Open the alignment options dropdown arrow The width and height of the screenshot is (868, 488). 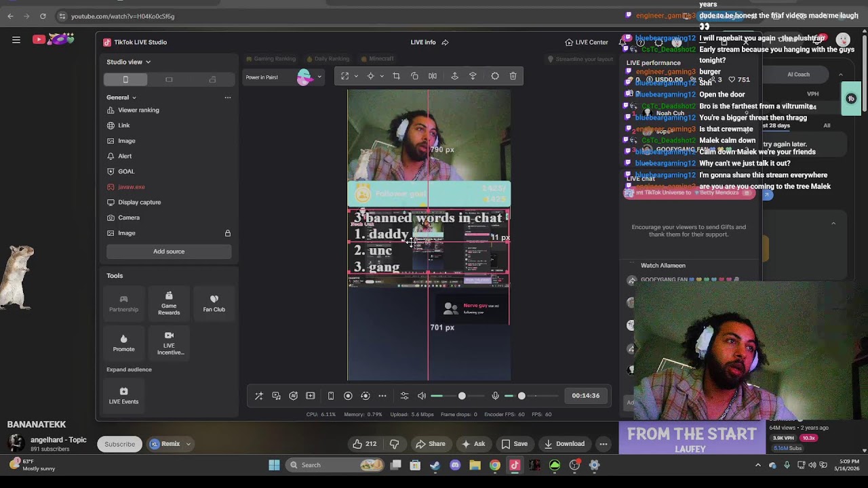pos(382,76)
